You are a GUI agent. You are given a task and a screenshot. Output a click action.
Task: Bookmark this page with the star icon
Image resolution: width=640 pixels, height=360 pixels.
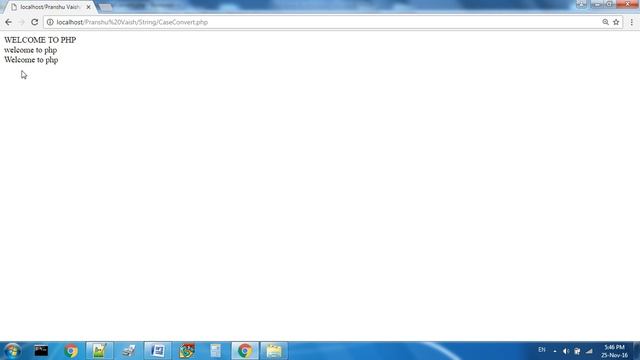tap(616, 22)
